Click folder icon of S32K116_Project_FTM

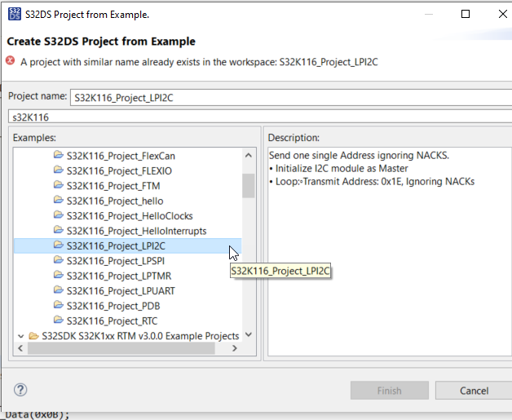[x=59, y=185]
